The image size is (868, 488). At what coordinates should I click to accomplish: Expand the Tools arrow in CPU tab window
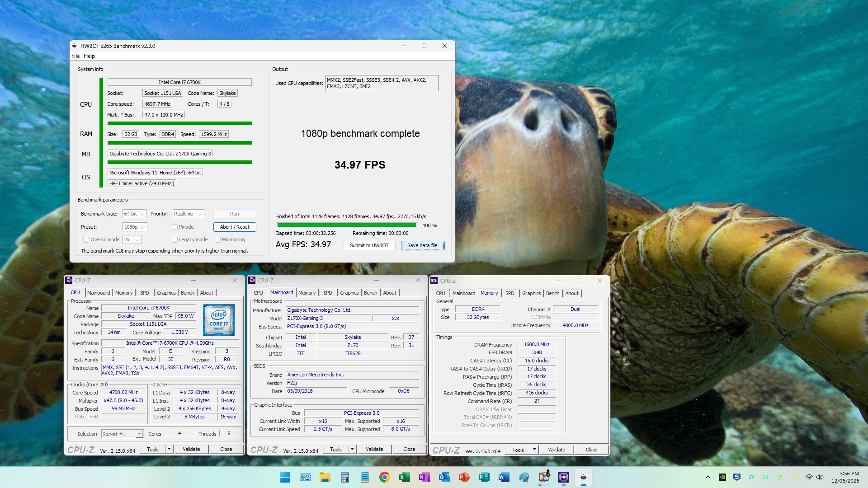coord(170,449)
